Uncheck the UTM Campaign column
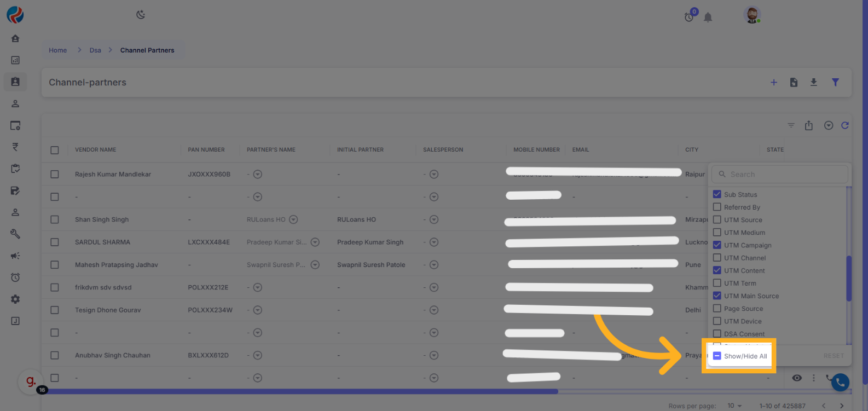 717,245
